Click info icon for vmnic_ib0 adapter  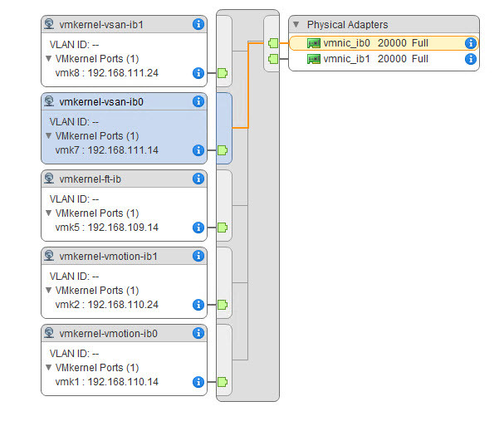pos(470,42)
